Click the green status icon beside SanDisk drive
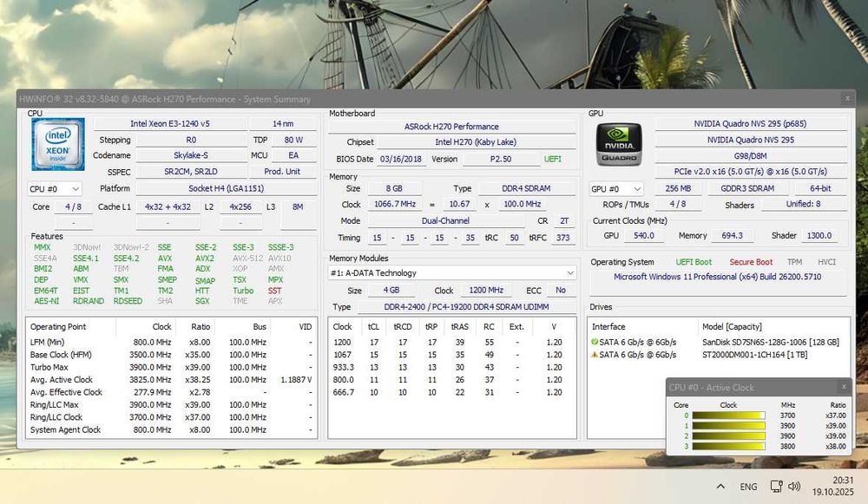The height and width of the screenshot is (504, 868). [x=595, y=342]
